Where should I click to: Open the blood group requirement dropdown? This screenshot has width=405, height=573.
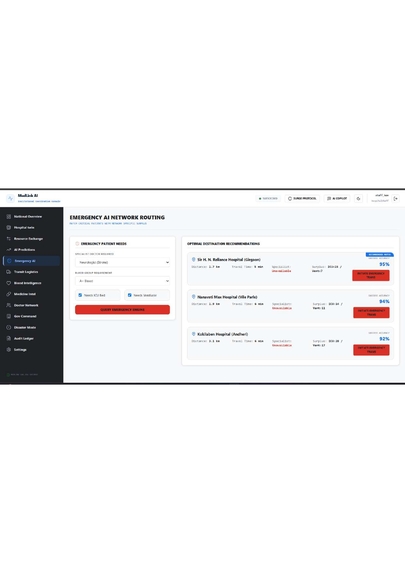(122, 281)
